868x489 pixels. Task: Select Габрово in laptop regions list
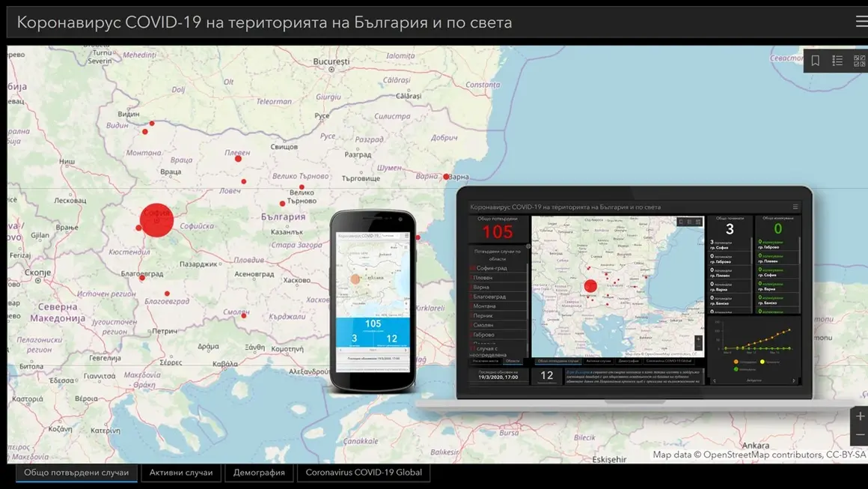click(498, 335)
